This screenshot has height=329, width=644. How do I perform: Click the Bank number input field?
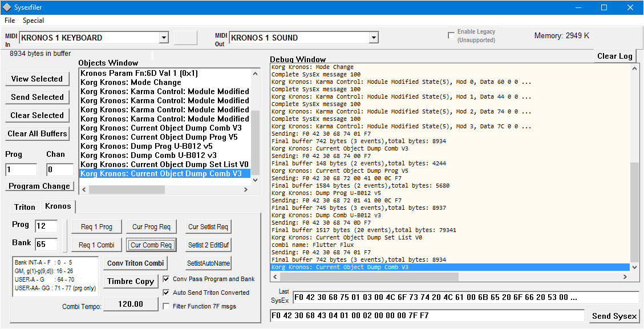point(46,244)
